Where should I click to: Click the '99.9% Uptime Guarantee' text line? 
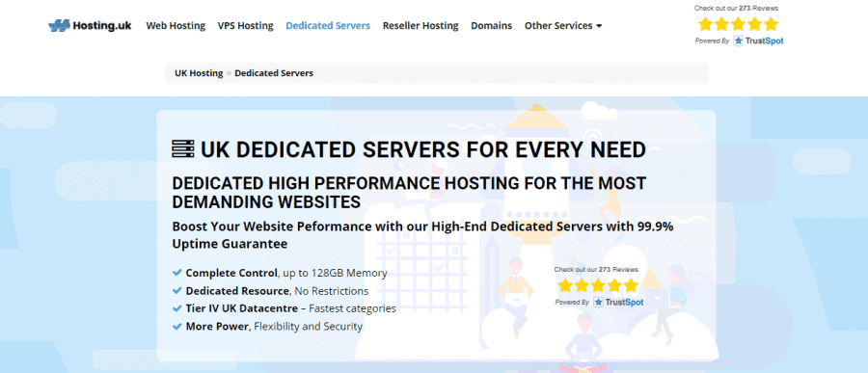tap(422, 235)
